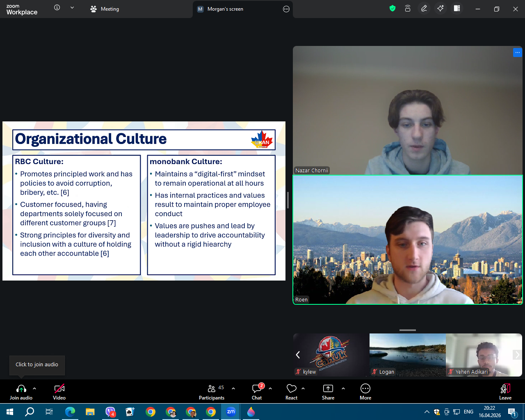The width and height of the screenshot is (525, 420).
Task: Expand audio options caret
Action: (34, 388)
